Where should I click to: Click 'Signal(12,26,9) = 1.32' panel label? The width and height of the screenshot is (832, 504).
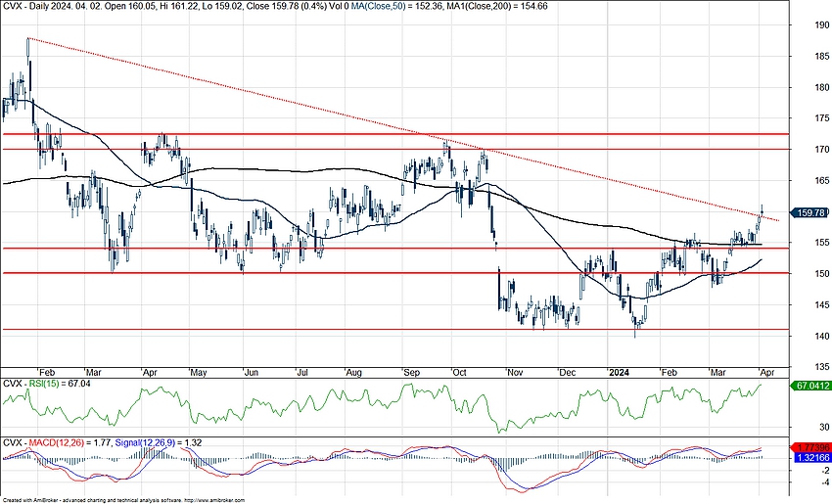pos(159,442)
